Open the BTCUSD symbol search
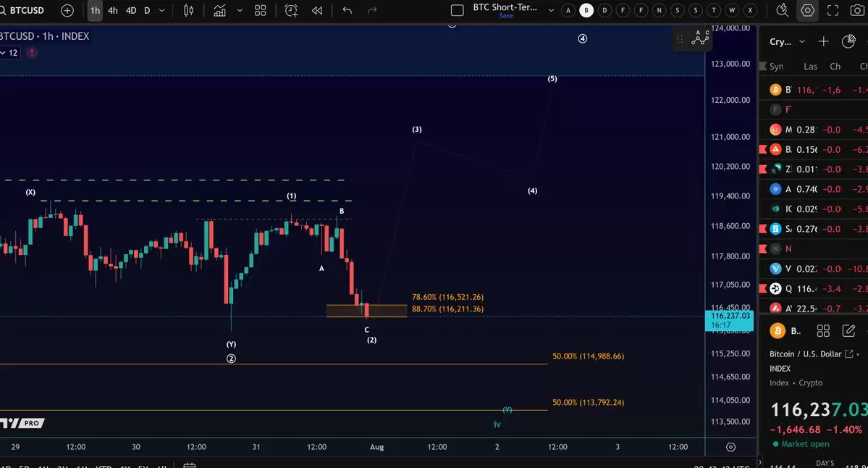This screenshot has height=468, width=868. [x=23, y=11]
